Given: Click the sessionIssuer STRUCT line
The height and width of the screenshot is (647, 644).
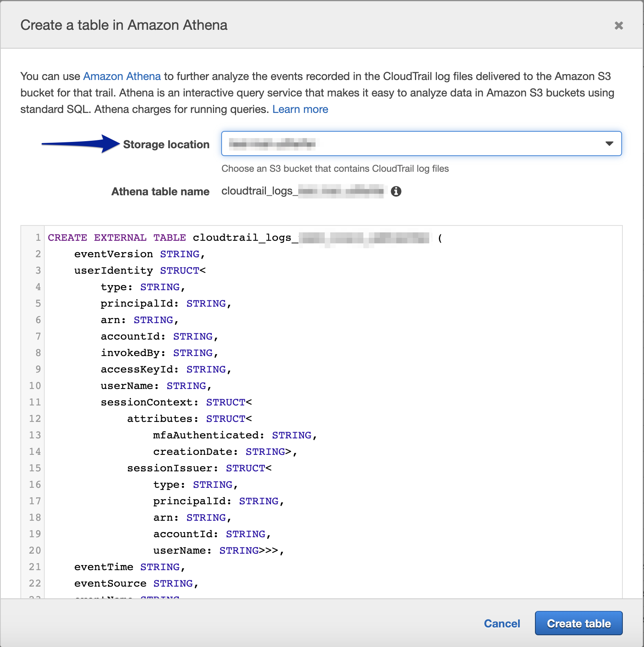Looking at the screenshot, I should [199, 468].
